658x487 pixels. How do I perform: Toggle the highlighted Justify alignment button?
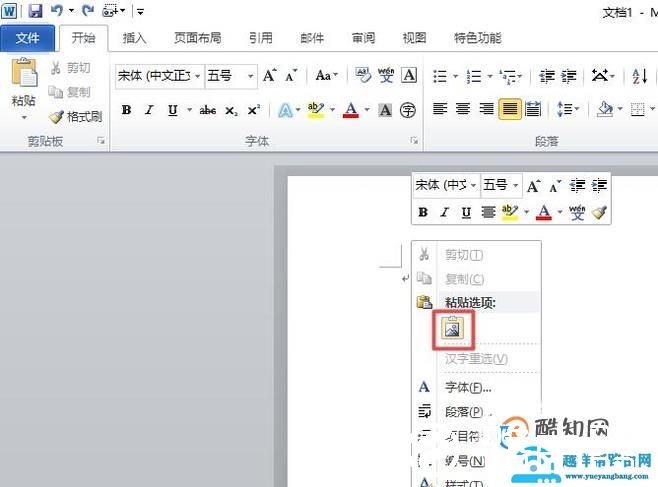[510, 109]
